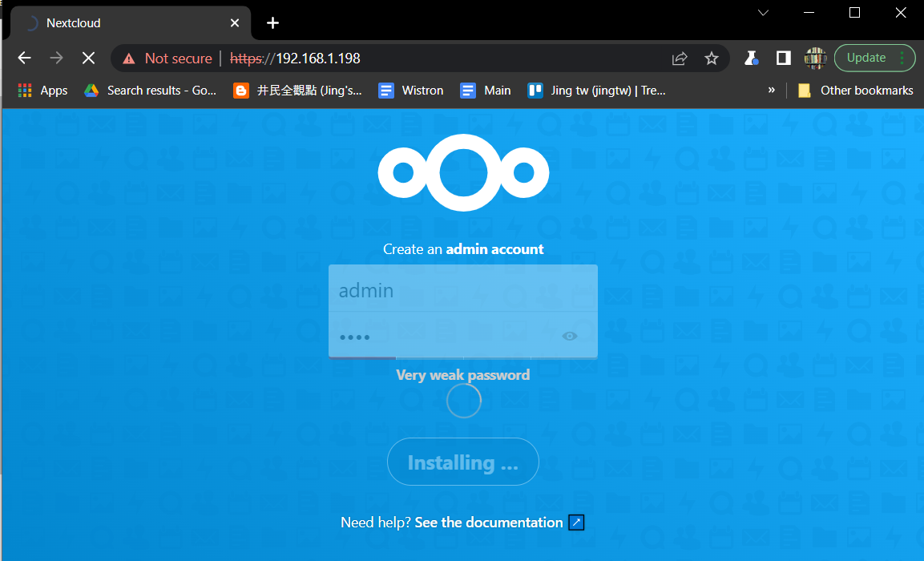
Task: Open the Search results Google Drive bookmark
Action: click(x=151, y=90)
